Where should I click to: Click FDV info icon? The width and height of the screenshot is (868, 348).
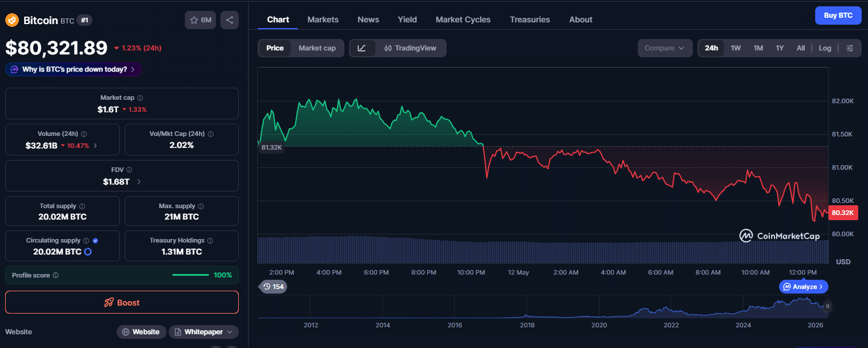click(x=129, y=170)
